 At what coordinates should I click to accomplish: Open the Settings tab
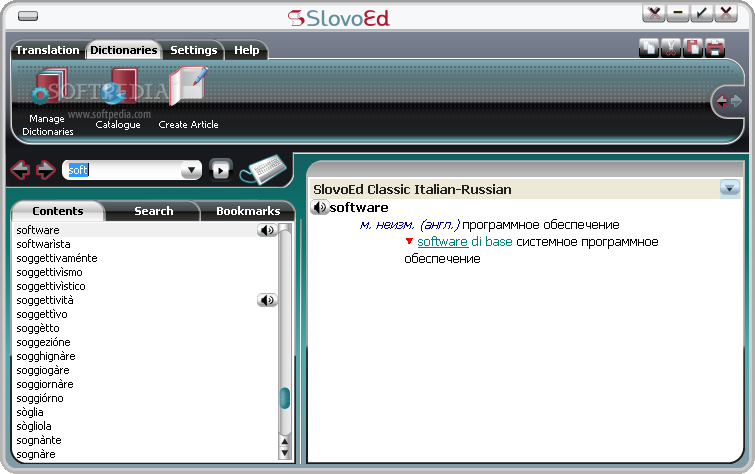[x=194, y=50]
